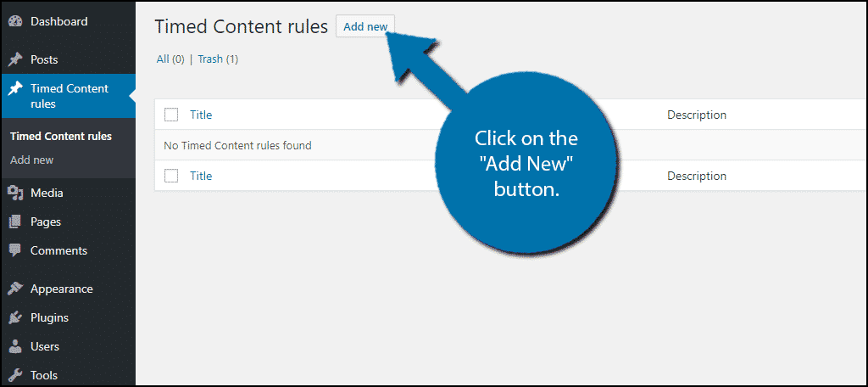Check the select-all box in table footer
The image size is (868, 387).
pos(171,176)
